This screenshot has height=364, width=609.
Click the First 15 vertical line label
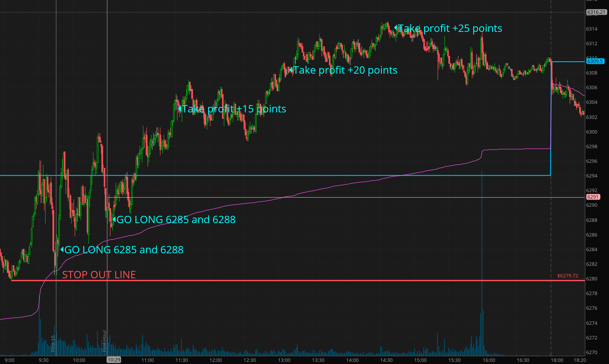coord(53,343)
